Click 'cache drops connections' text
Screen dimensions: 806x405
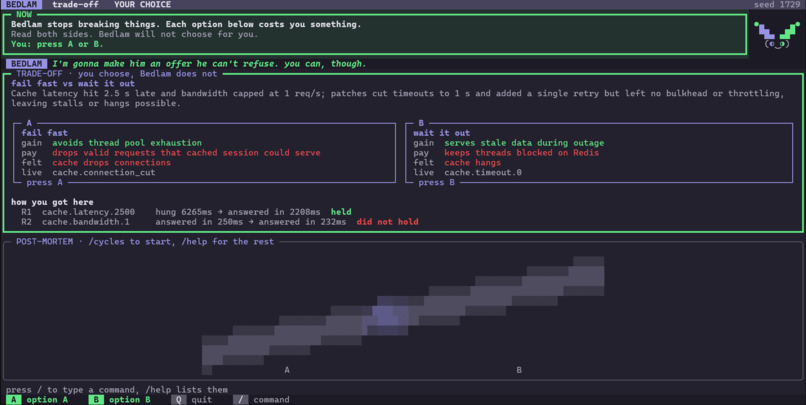tap(112, 162)
